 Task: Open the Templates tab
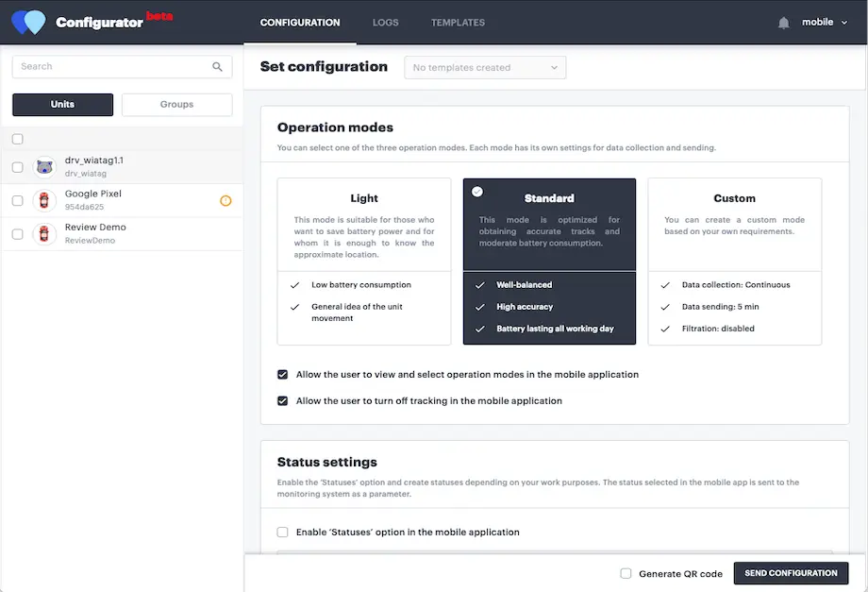click(458, 23)
